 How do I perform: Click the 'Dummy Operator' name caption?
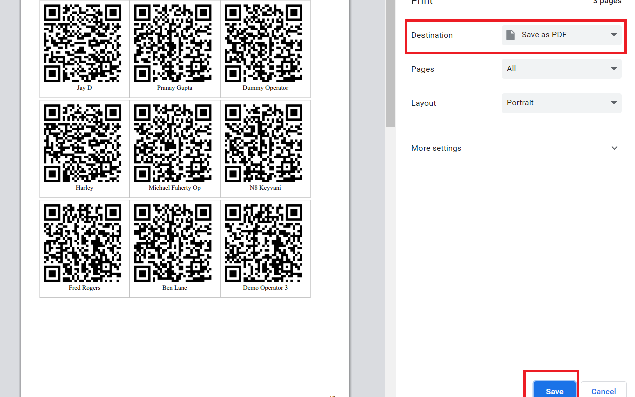pyautogui.click(x=265, y=88)
